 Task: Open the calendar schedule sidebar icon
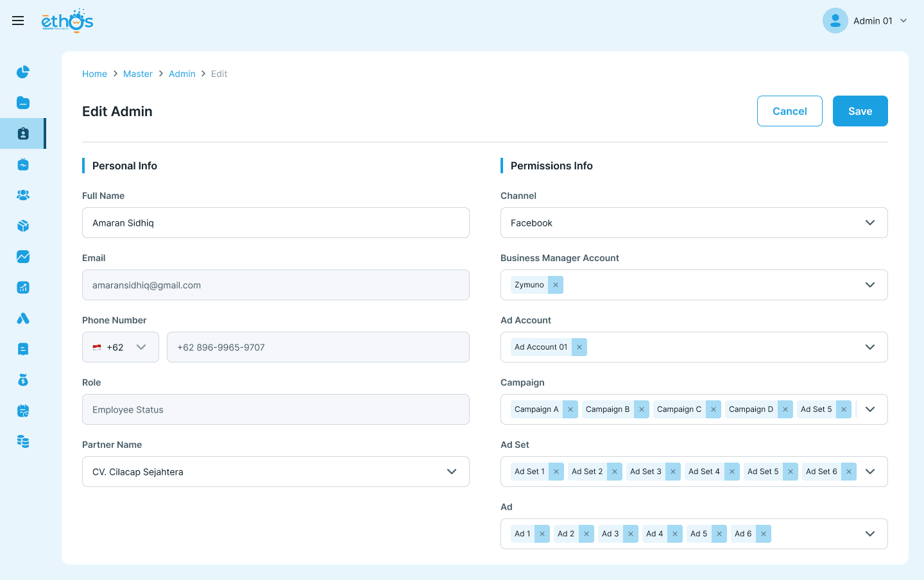[x=23, y=411]
